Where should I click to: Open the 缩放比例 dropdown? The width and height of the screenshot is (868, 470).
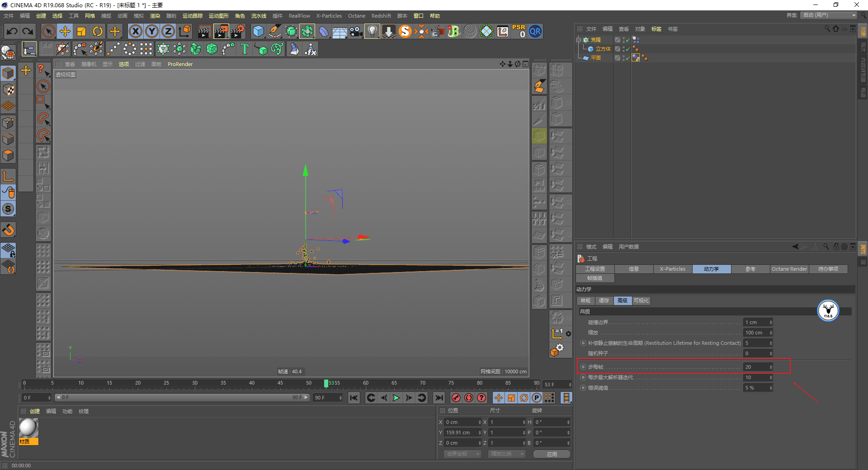point(507,454)
